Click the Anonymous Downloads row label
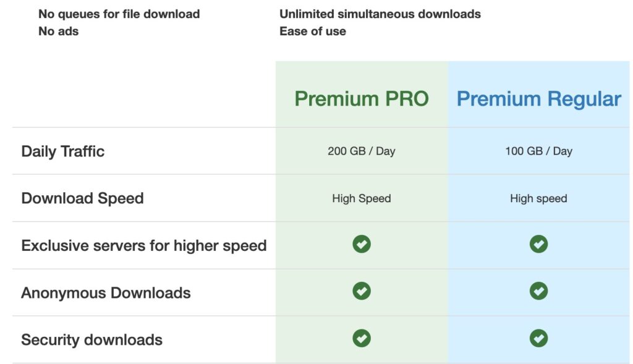This screenshot has height=364, width=633. coord(106,292)
